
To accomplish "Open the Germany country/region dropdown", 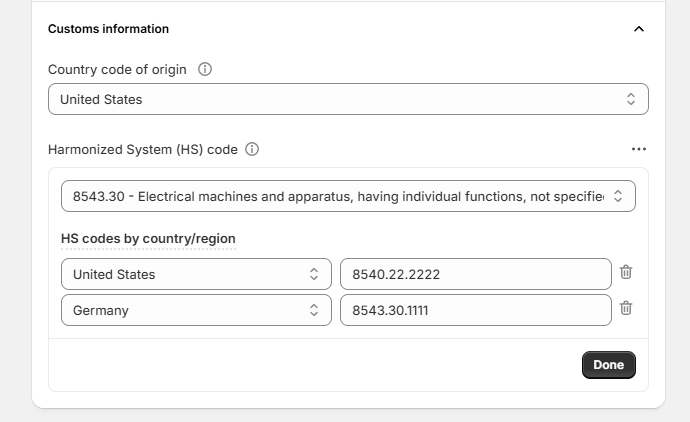I will coord(196,310).
